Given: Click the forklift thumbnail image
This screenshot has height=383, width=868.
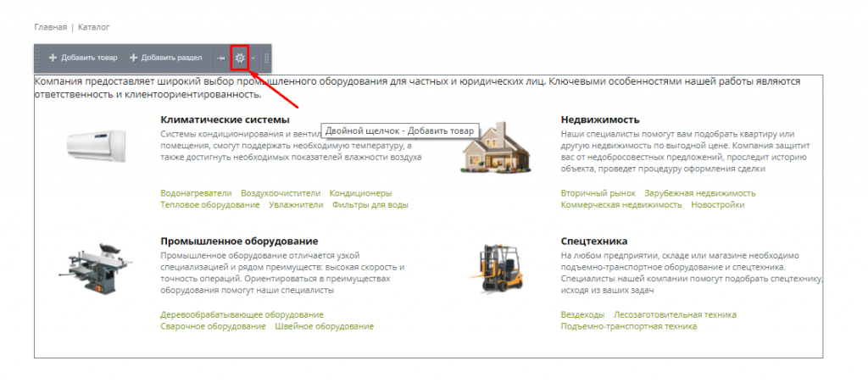Looking at the screenshot, I should [x=496, y=268].
